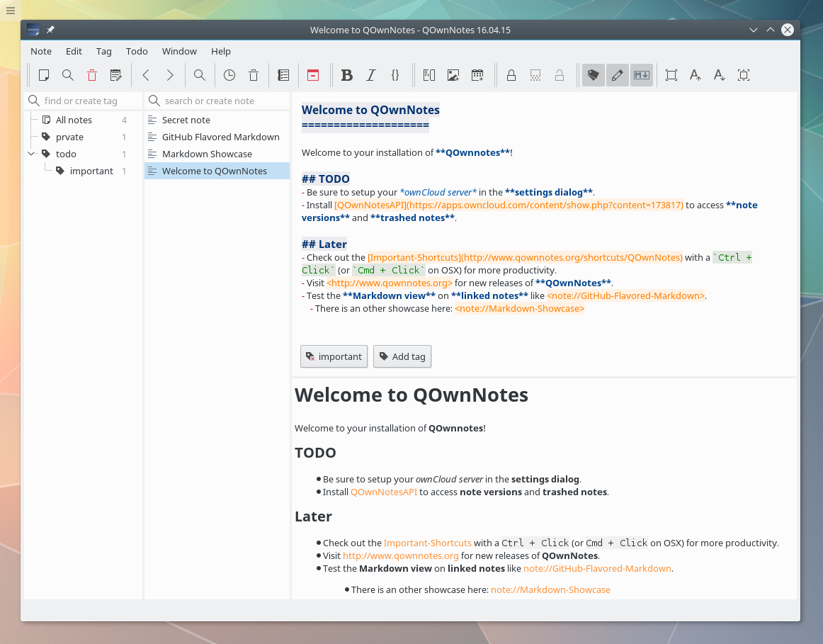Go back in note history arrow
The width and height of the screenshot is (823, 644).
147,75
